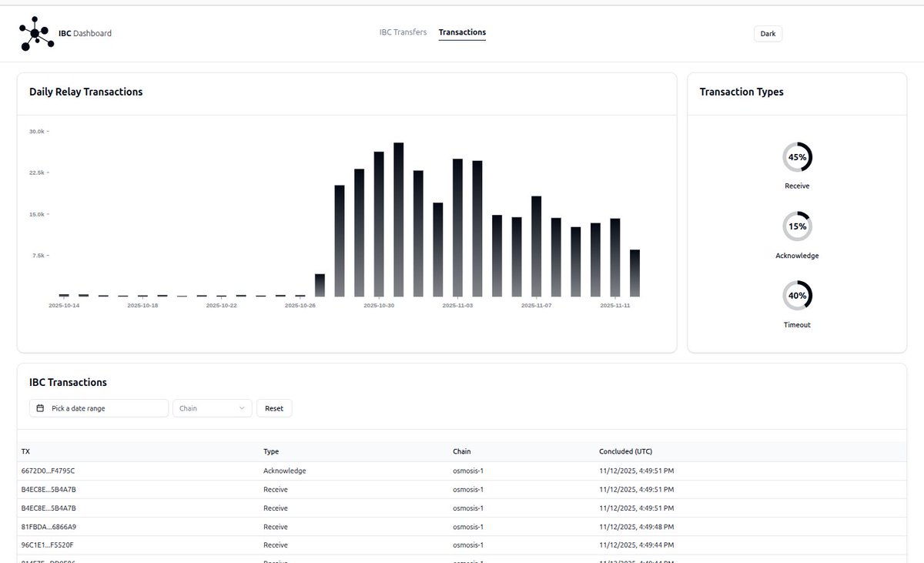Click the Concluded (UTC) column header
The width and height of the screenshot is (924, 563).
tap(625, 451)
